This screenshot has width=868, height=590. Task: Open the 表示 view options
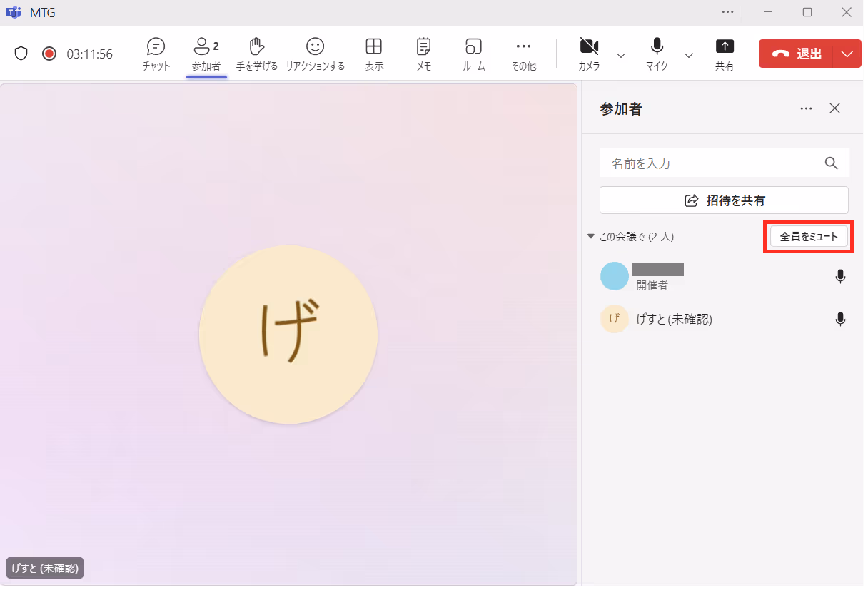[373, 54]
